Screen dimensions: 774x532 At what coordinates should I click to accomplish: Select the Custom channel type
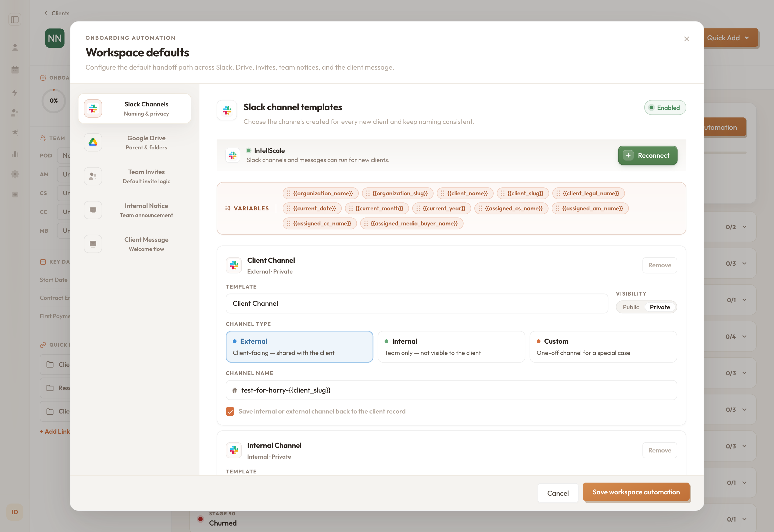point(603,347)
